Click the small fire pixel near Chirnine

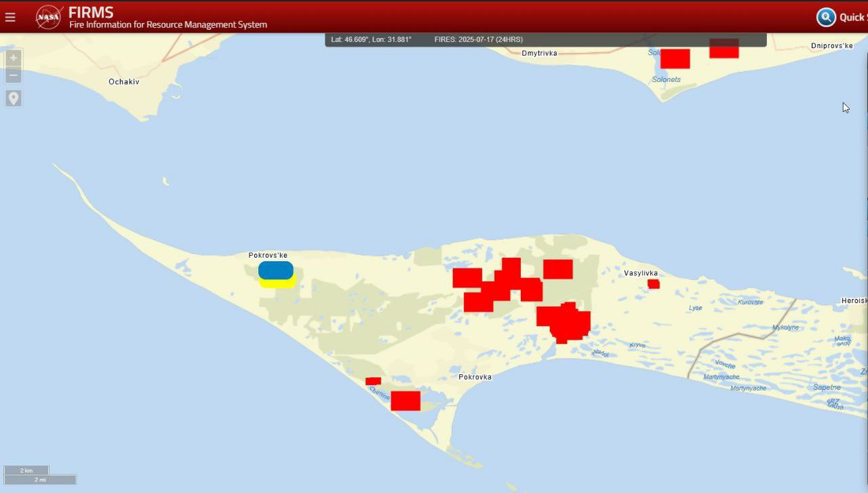(x=373, y=381)
